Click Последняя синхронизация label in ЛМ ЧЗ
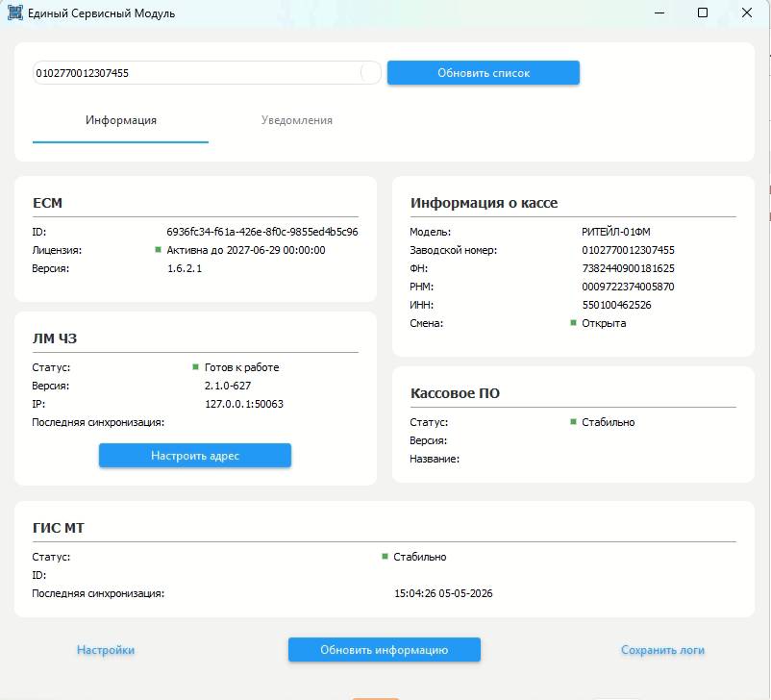Viewport: 771px width, 700px height. point(98,422)
